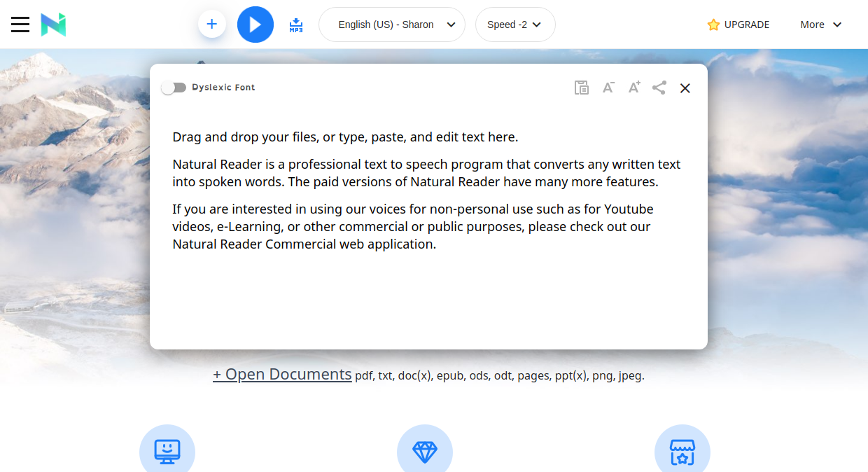Open the hamburger menu
The width and height of the screenshot is (868, 472).
[20, 25]
